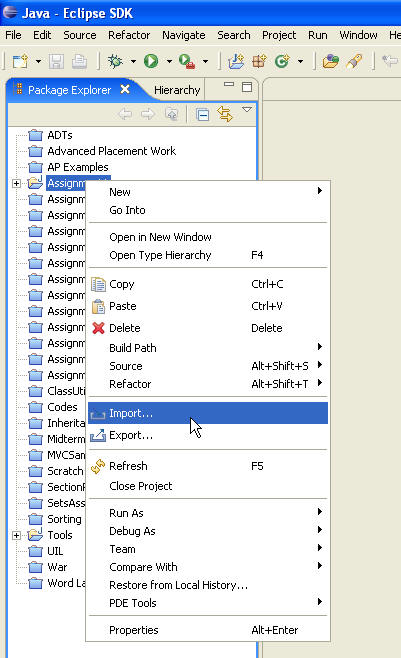Click the green Run toolbar button
The image size is (401, 658).
pos(151,61)
